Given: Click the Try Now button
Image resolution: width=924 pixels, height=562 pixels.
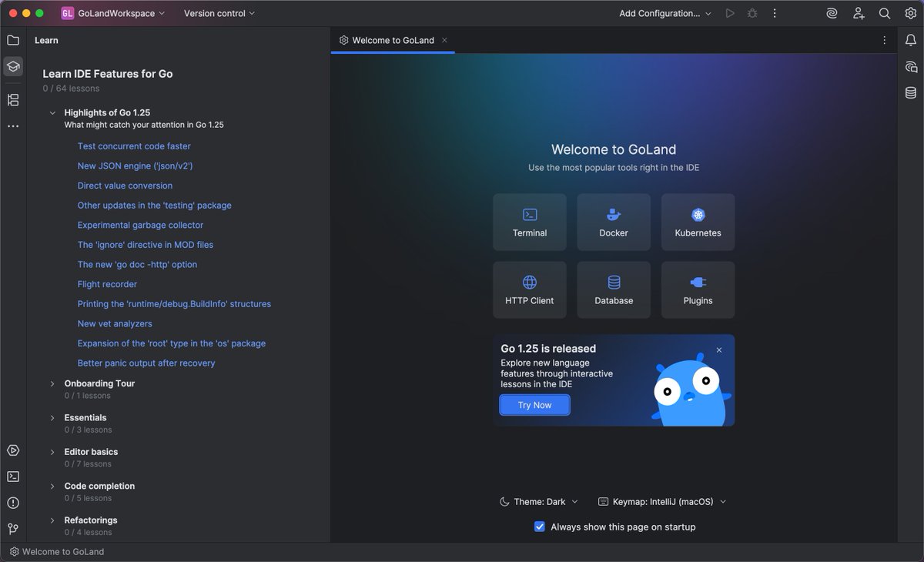Looking at the screenshot, I should pos(534,405).
